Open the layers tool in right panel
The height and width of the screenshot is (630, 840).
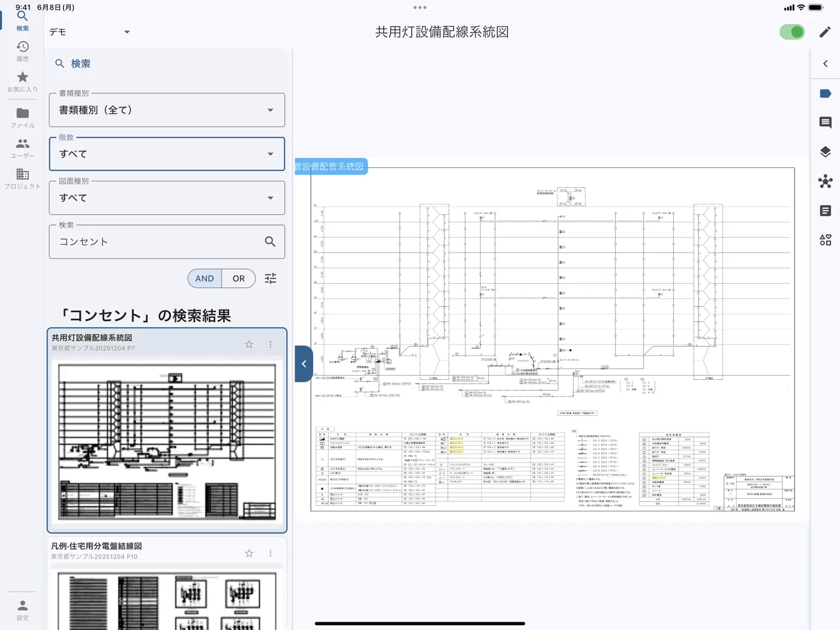[826, 152]
